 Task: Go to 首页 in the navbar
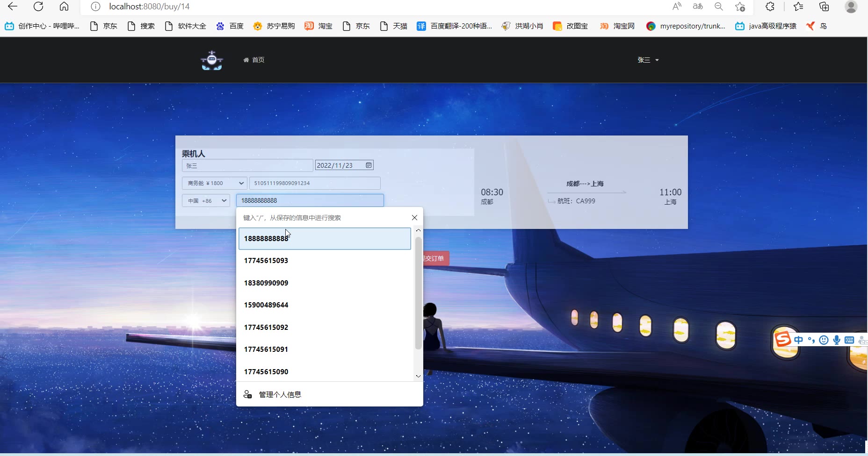point(254,60)
